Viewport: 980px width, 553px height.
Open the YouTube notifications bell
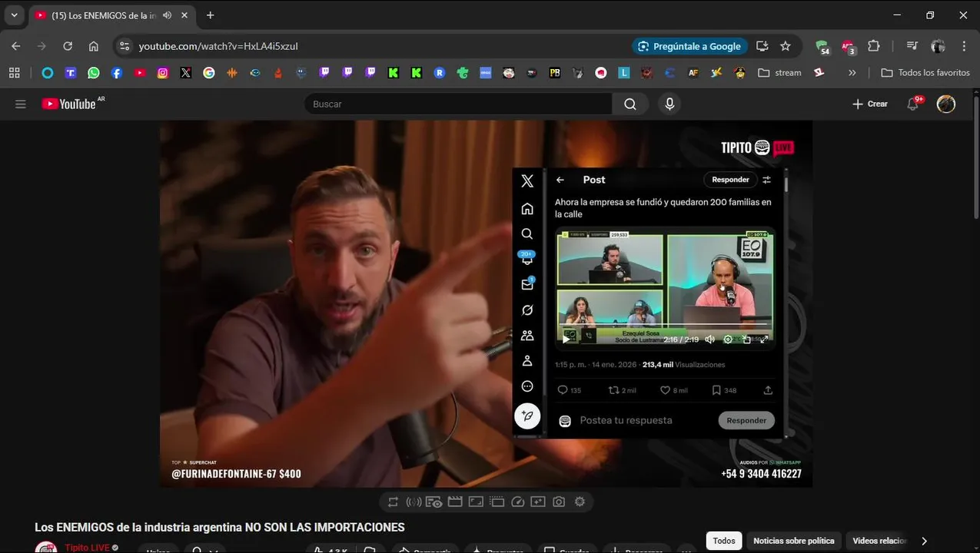(913, 104)
